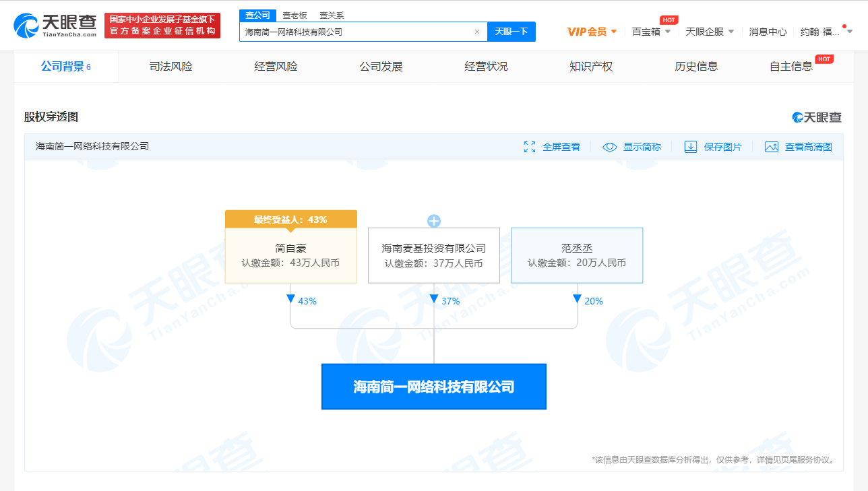This screenshot has height=491, width=868.
Task: Go to the 公司发展 tab
Action: tap(381, 66)
